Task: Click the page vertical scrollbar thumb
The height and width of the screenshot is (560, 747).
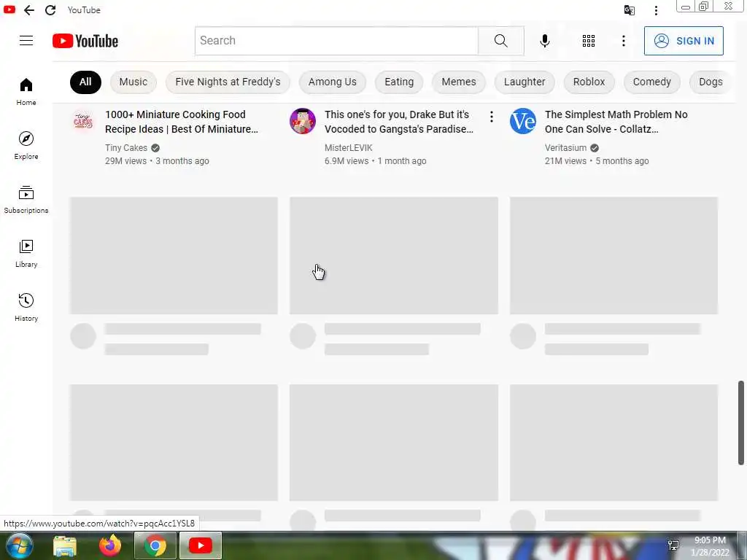Action: 741,422
